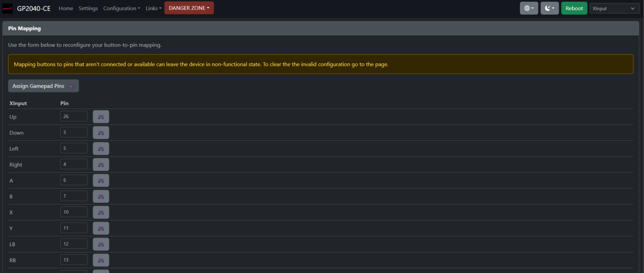The width and height of the screenshot is (644, 273).
Task: Click the gamepad icon in LB row
Action: [x=101, y=245]
